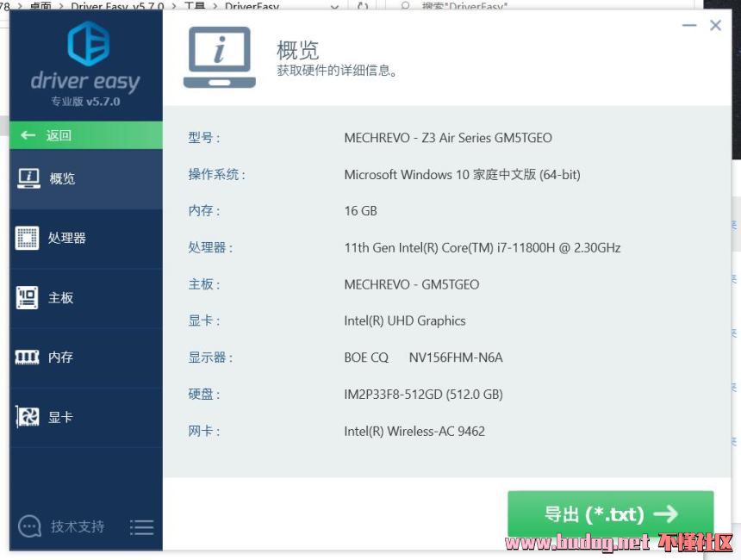Click the 处理器 chip icon in sidebar
Viewport: 741px width, 560px height.
point(27,238)
